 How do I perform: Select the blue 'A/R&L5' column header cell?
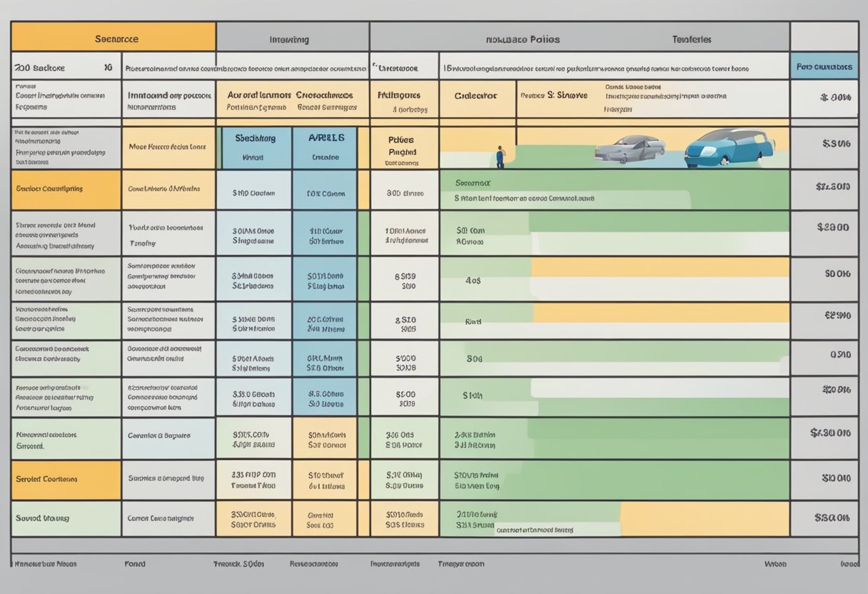325,148
